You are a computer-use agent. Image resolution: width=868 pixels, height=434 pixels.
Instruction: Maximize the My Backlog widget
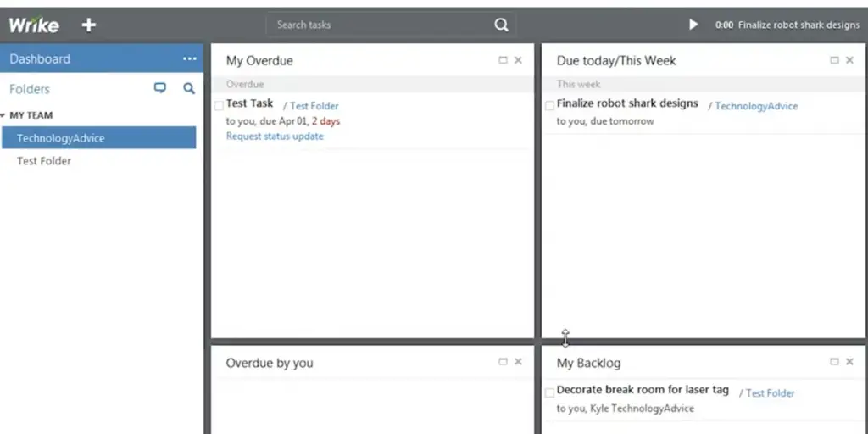[835, 362]
